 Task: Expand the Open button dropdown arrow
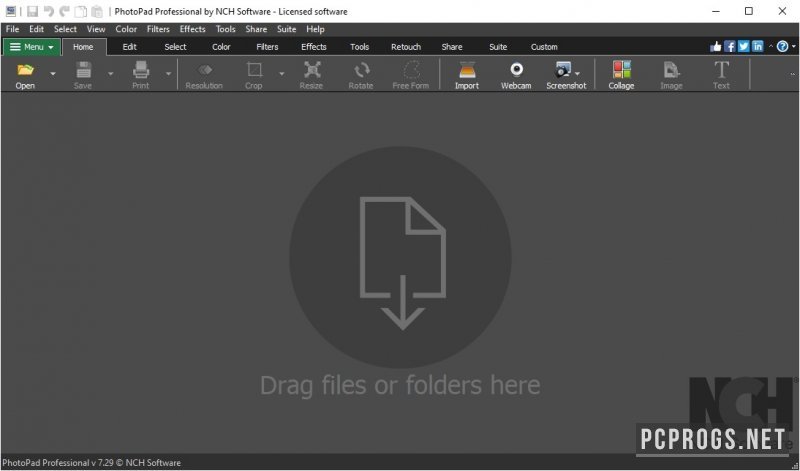(x=53, y=74)
